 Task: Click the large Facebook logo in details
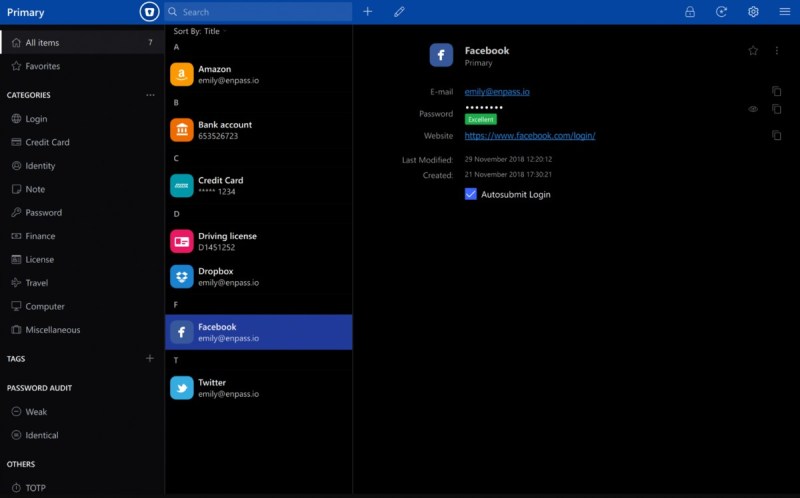coord(441,55)
